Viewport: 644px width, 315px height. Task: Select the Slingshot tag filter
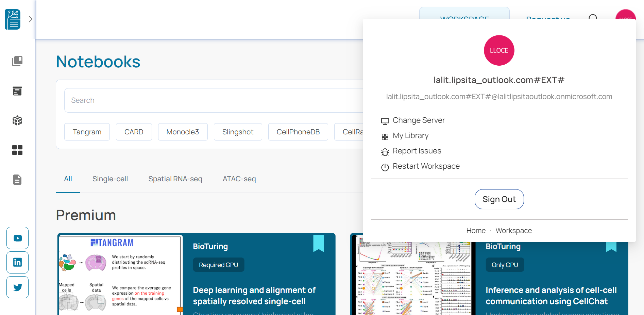coord(238,132)
